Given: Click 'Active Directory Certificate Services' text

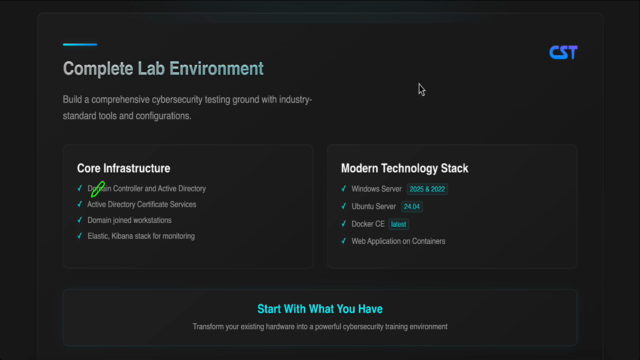Looking at the screenshot, I should tap(142, 204).
